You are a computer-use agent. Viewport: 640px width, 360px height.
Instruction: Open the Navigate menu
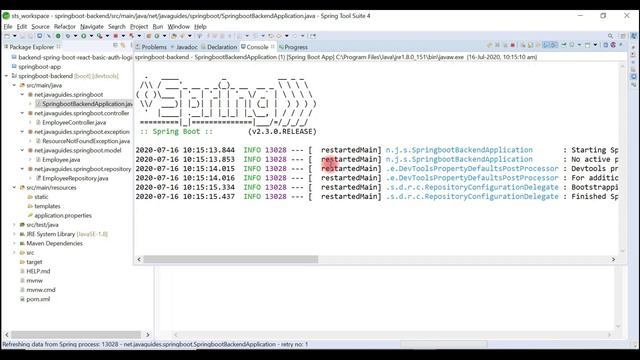tap(92, 27)
